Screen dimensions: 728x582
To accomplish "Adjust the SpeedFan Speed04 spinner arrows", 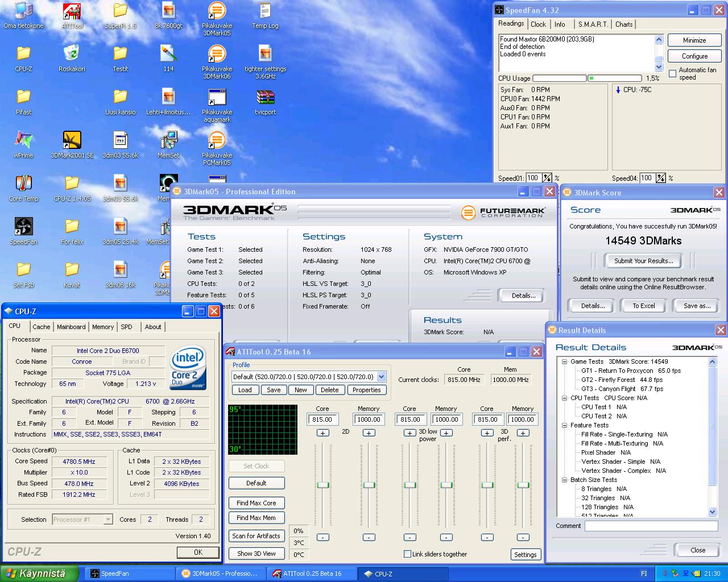I will 661,178.
